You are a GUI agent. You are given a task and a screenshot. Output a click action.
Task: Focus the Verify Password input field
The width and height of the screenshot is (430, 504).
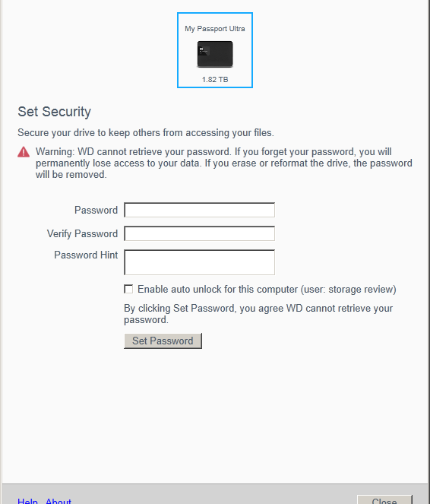tap(199, 233)
